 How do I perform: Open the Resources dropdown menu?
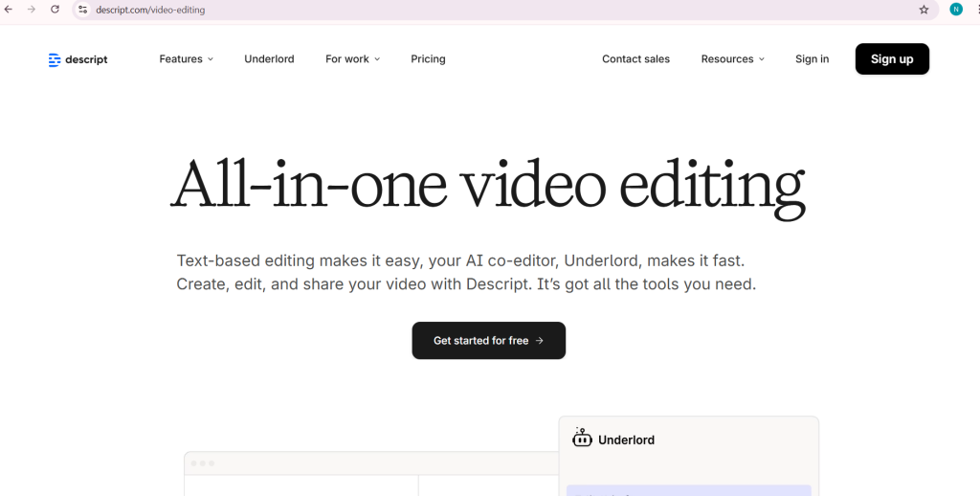click(732, 59)
